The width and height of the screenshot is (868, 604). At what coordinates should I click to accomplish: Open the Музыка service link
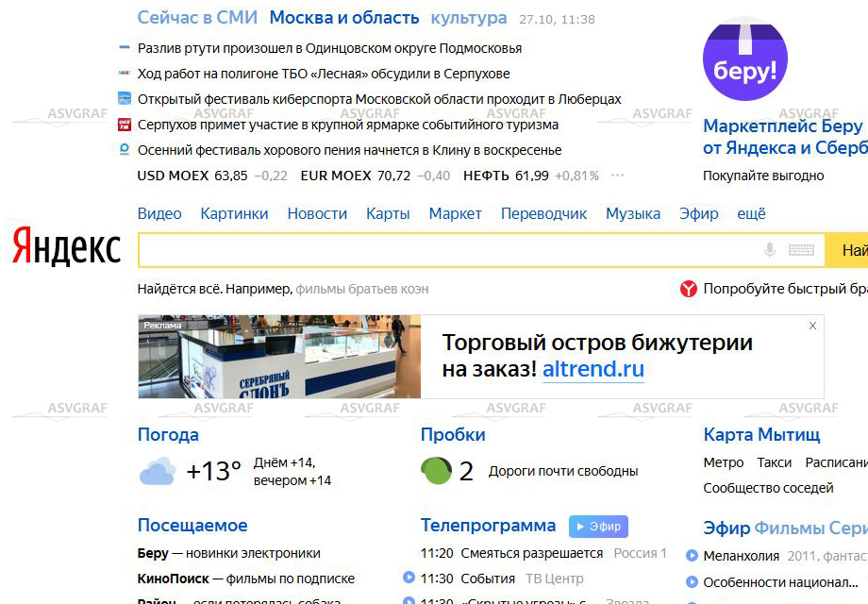(633, 213)
